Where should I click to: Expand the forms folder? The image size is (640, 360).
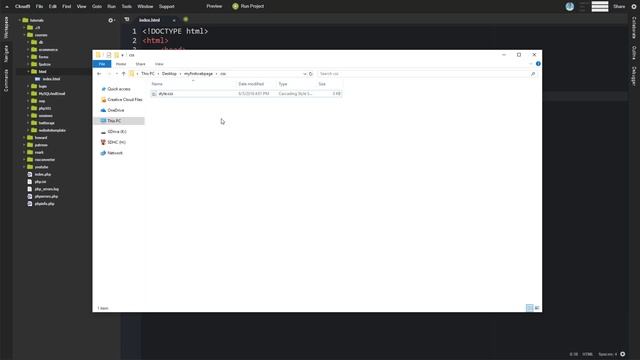pos(28,57)
